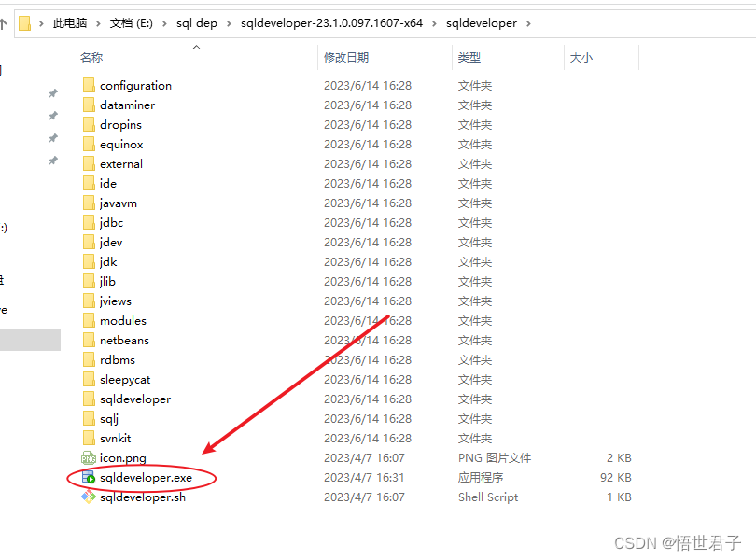
Task: Click the last sqldeveloper breadcrumb segment
Action: 482,23
